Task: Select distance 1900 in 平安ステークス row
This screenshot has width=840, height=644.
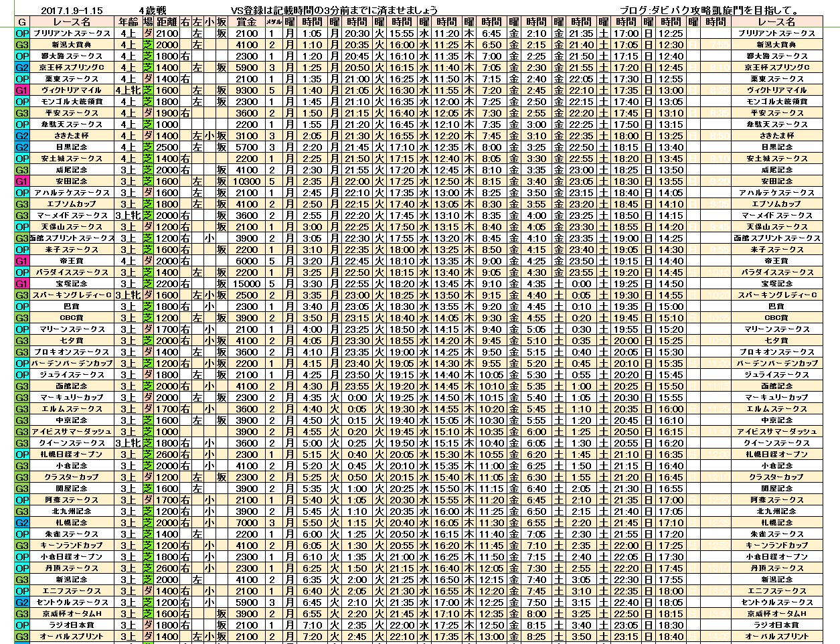Action: [167, 113]
